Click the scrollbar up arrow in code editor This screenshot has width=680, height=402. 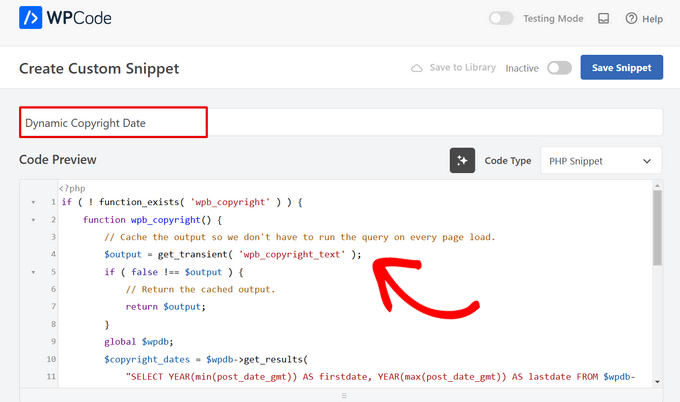[x=657, y=186]
